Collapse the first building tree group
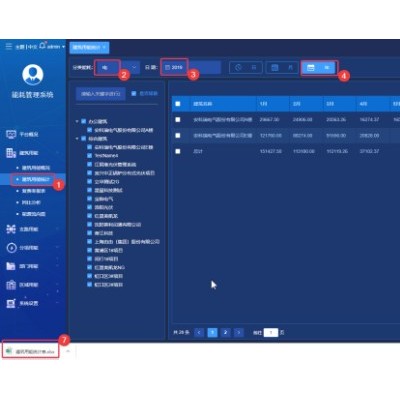400x400 pixels. pyautogui.click(x=77, y=121)
